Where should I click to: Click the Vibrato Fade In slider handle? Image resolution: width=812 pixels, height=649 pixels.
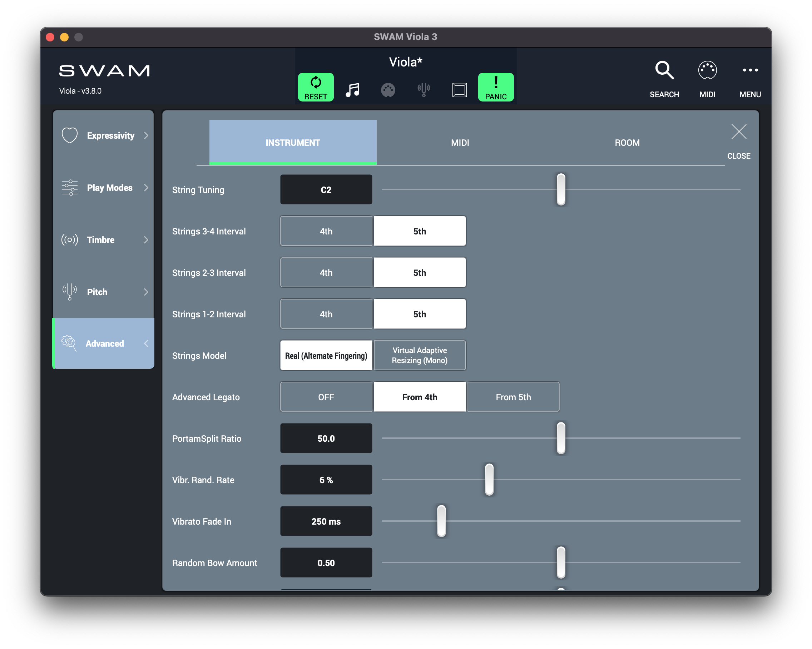point(441,521)
